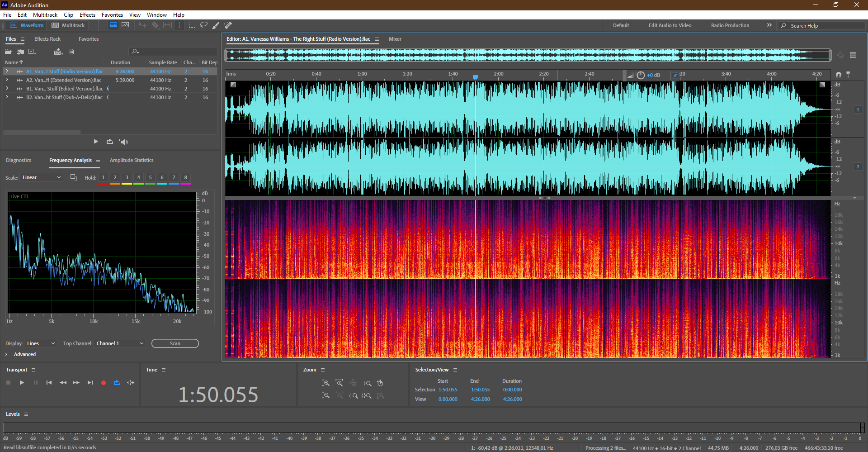Adjust the HUD amplitude knob
The width and height of the screenshot is (868, 452).
641,75
